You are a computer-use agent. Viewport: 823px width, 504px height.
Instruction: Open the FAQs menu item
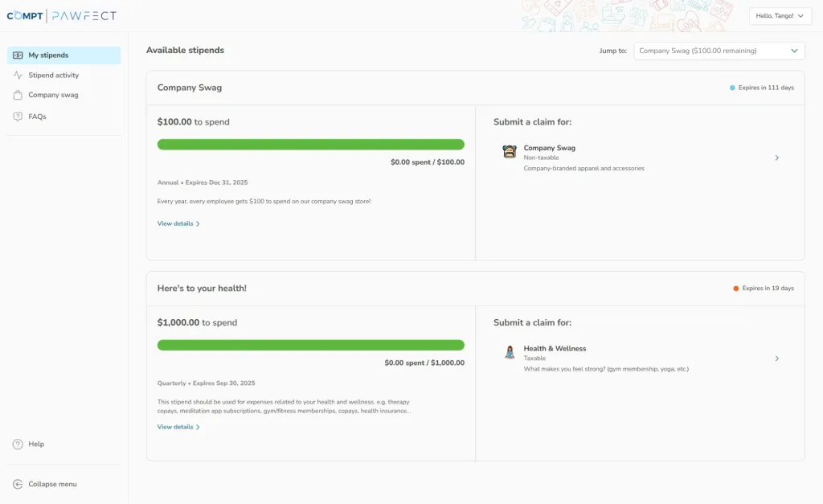tap(38, 117)
